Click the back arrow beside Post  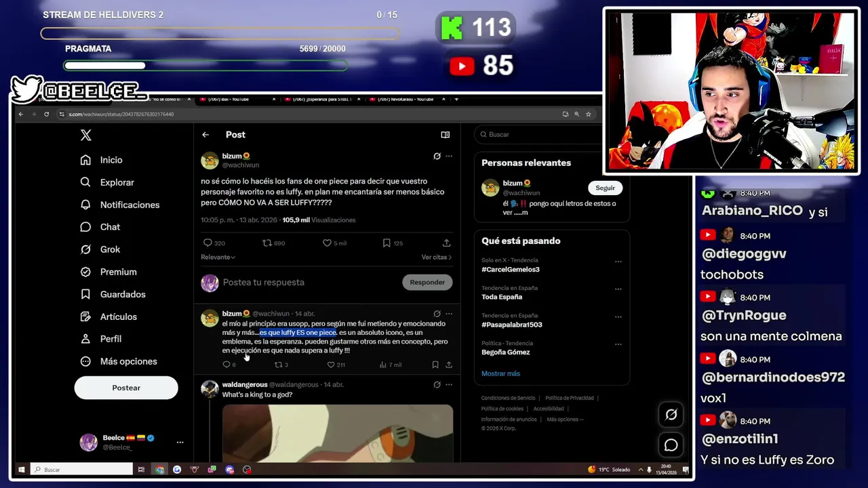[205, 135]
